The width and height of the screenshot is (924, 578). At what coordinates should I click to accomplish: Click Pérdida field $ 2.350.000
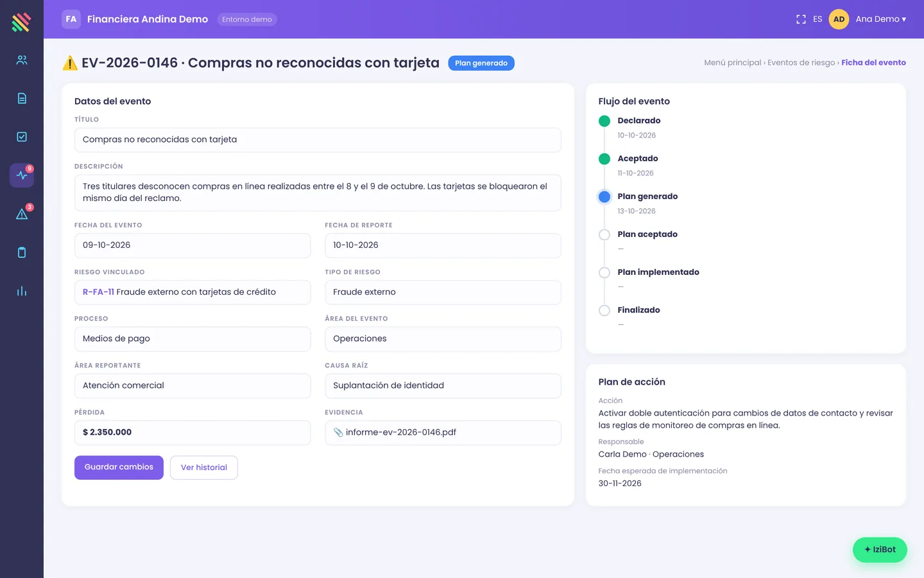click(193, 433)
